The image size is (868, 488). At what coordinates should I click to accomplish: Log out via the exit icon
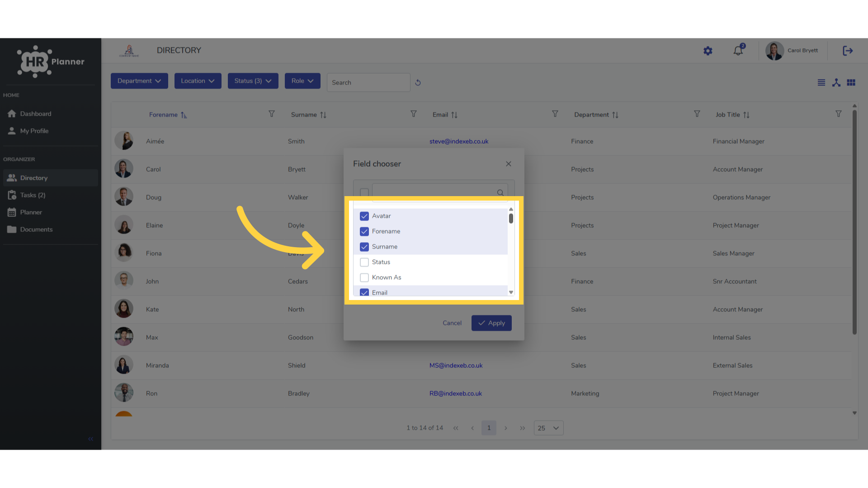pyautogui.click(x=848, y=51)
